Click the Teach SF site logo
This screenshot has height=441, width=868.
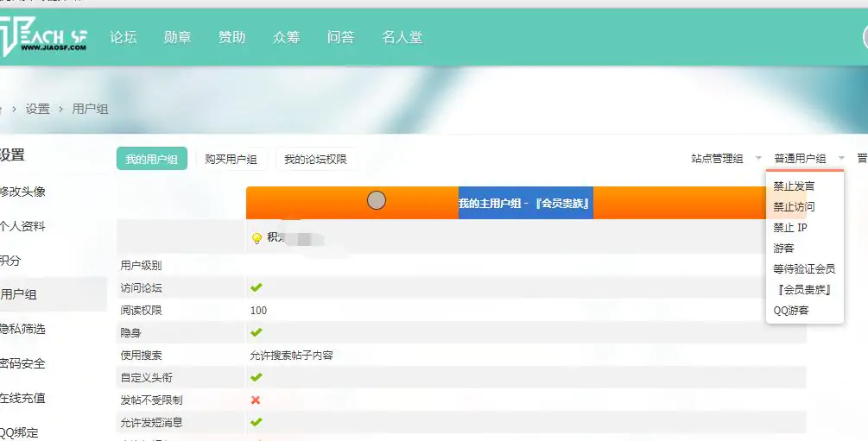(43, 36)
